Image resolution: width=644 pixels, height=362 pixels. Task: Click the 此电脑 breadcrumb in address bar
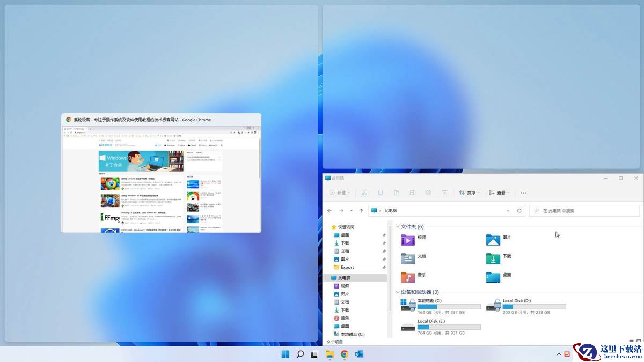(x=390, y=211)
